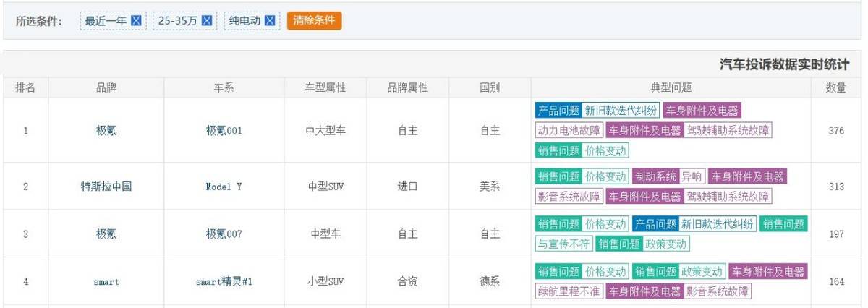Click the 政策变动 tag in smart精灵#1 row

click(x=702, y=272)
